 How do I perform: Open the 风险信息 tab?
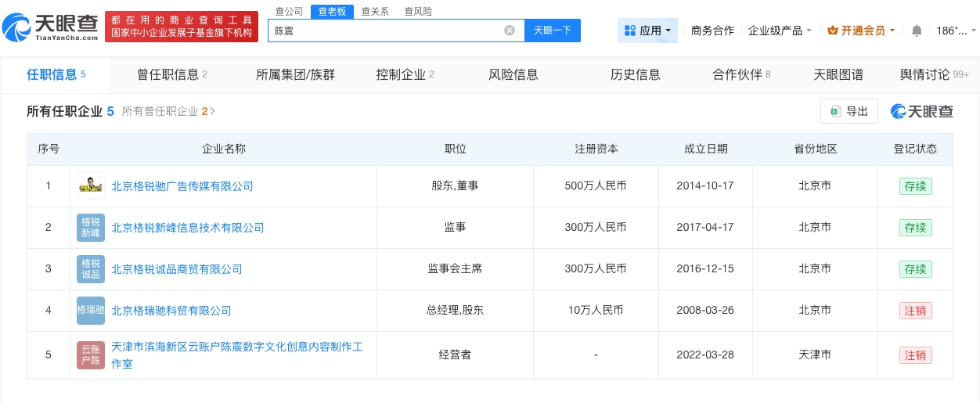(513, 74)
